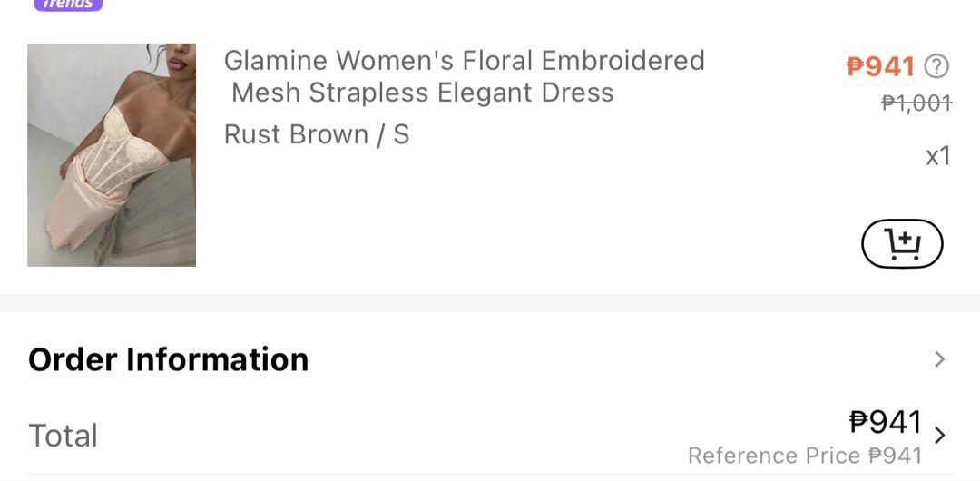Tap the Total row label
The height and width of the screenshot is (481, 980).
[x=64, y=436]
